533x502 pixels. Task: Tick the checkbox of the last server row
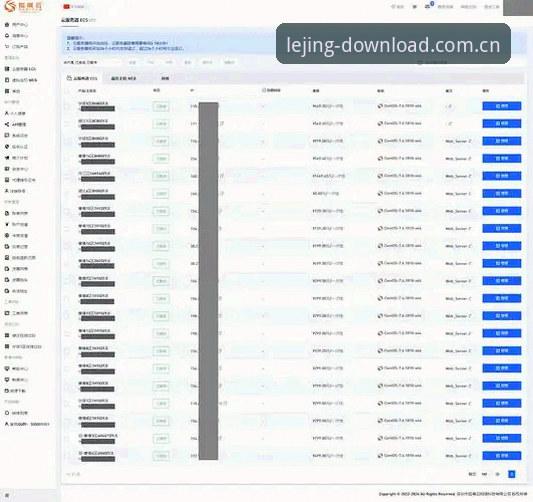click(67, 456)
